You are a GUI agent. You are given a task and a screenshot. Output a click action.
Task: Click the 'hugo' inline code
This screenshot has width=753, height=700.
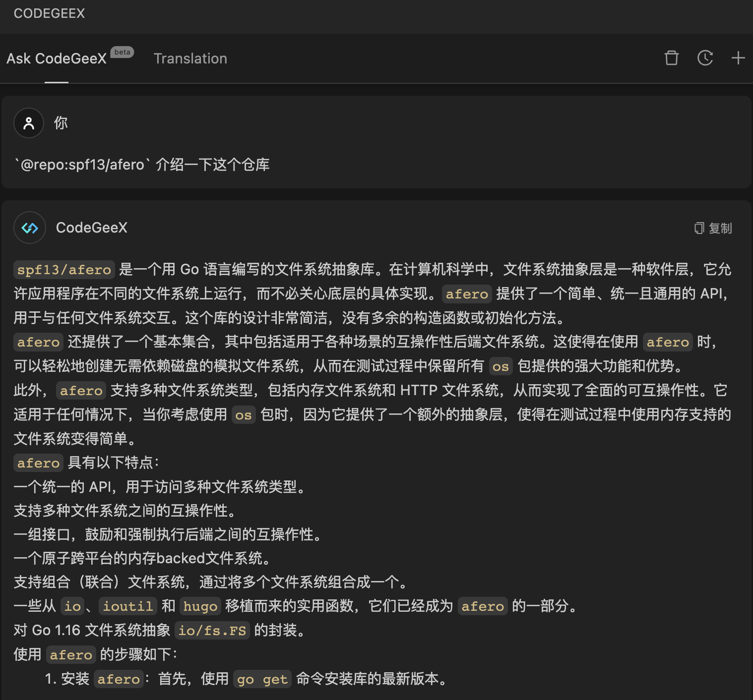[x=200, y=606]
